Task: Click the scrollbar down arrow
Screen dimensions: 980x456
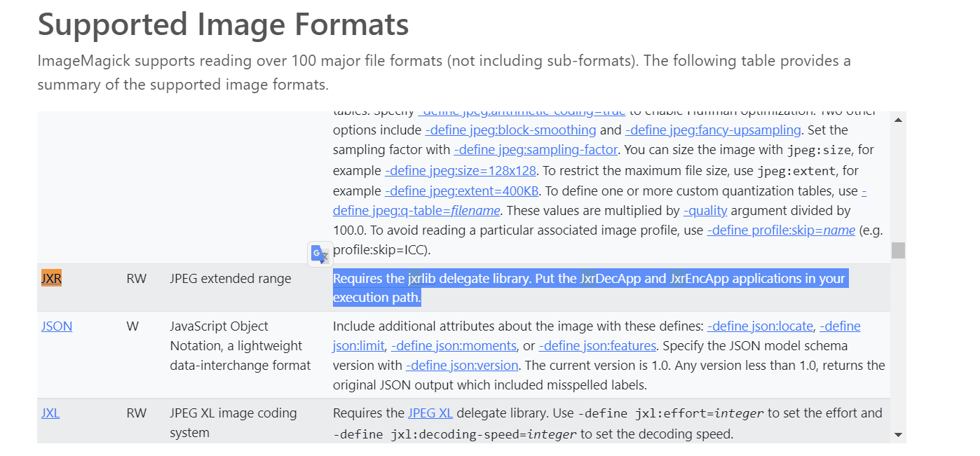Action: pos(898,434)
